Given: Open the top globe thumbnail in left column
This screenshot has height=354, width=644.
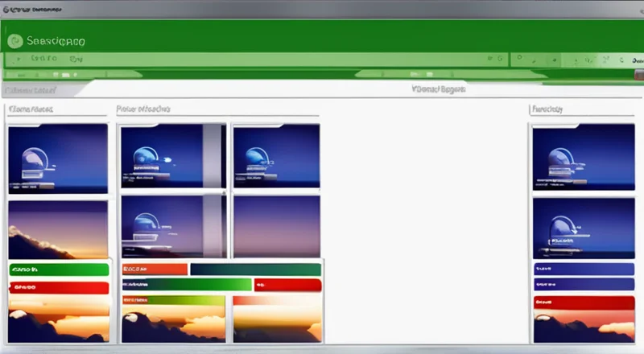Looking at the screenshot, I should pyautogui.click(x=57, y=158).
